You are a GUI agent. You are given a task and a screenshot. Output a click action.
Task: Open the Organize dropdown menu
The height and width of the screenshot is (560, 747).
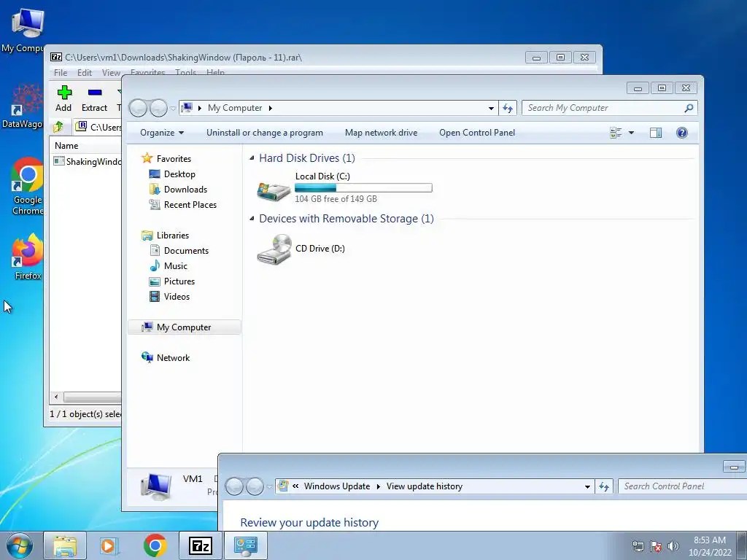pyautogui.click(x=162, y=133)
